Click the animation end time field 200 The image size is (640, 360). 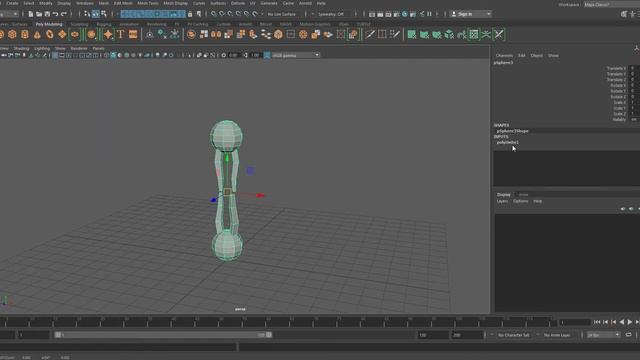tap(467, 335)
